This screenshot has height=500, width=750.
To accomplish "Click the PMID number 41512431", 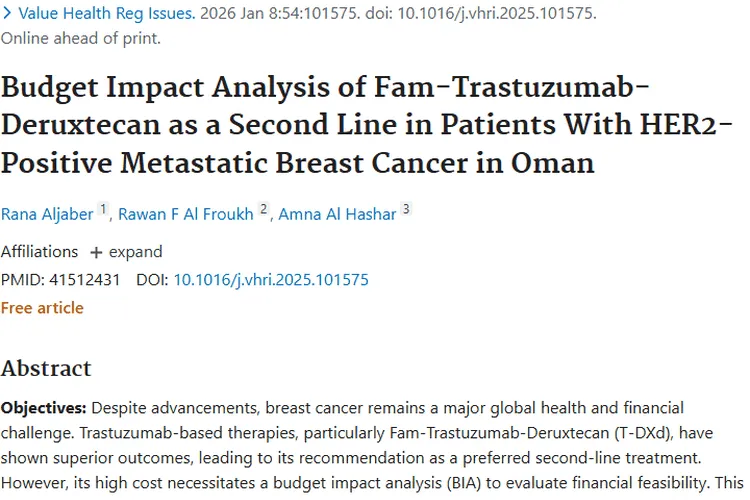I will click(x=84, y=280).
